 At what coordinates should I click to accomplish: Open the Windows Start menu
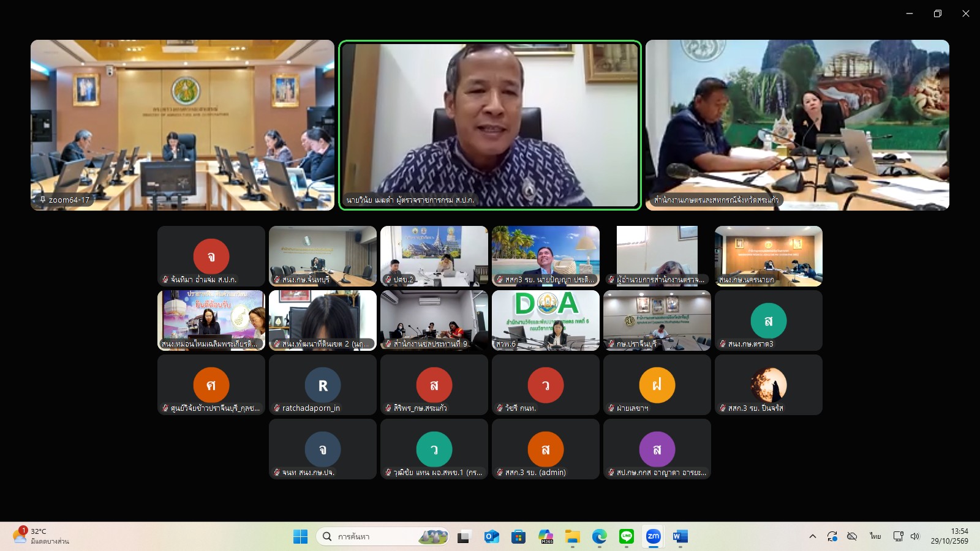click(x=300, y=537)
